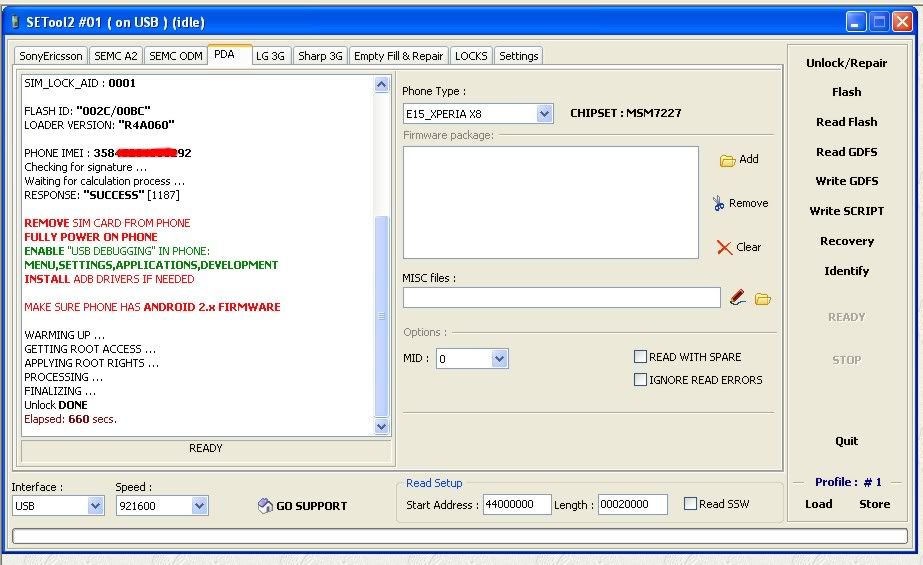Click the FLASH ID: "002C/00BC" line
923x565 pixels.
point(87,111)
